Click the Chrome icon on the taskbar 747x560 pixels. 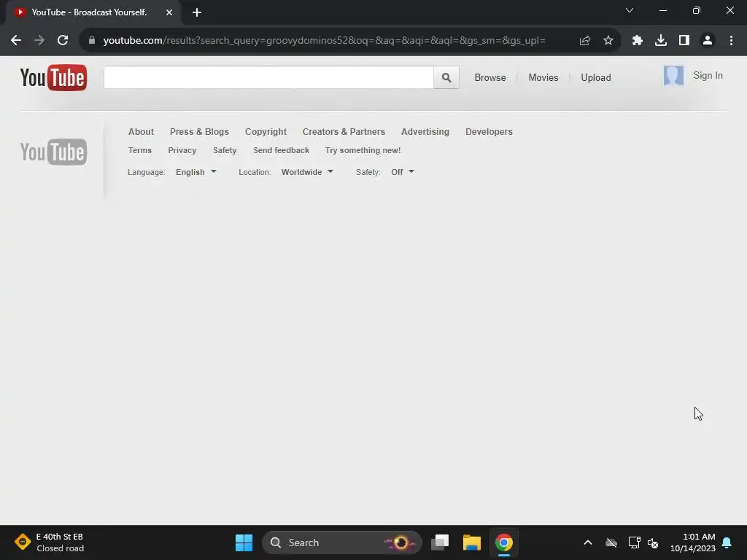pos(503,542)
